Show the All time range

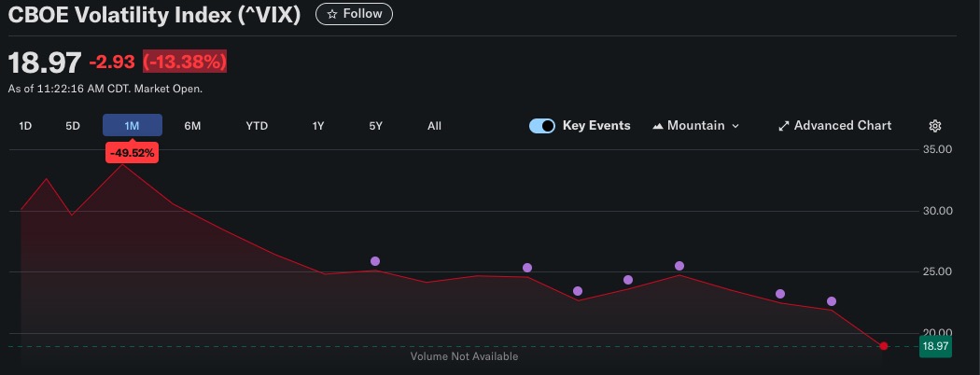434,126
